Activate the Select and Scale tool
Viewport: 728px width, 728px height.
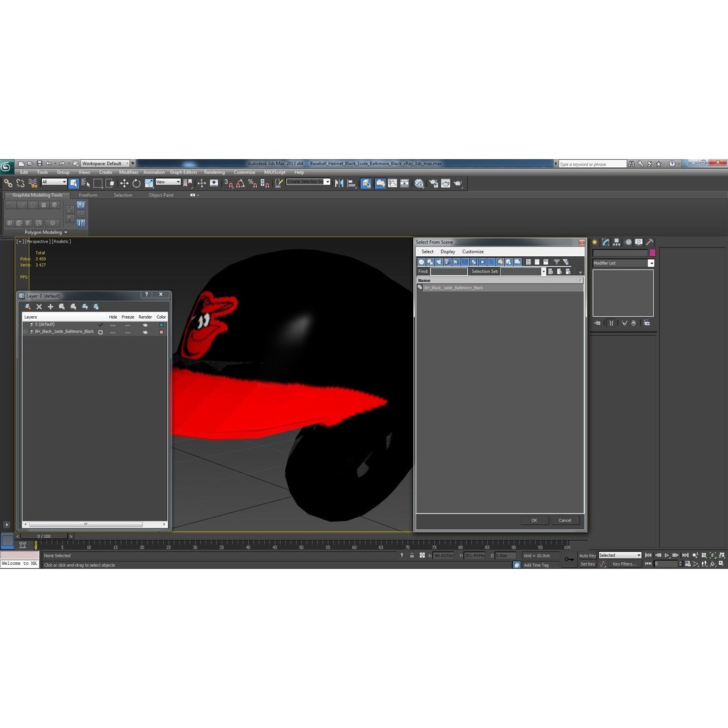pyautogui.click(x=148, y=183)
